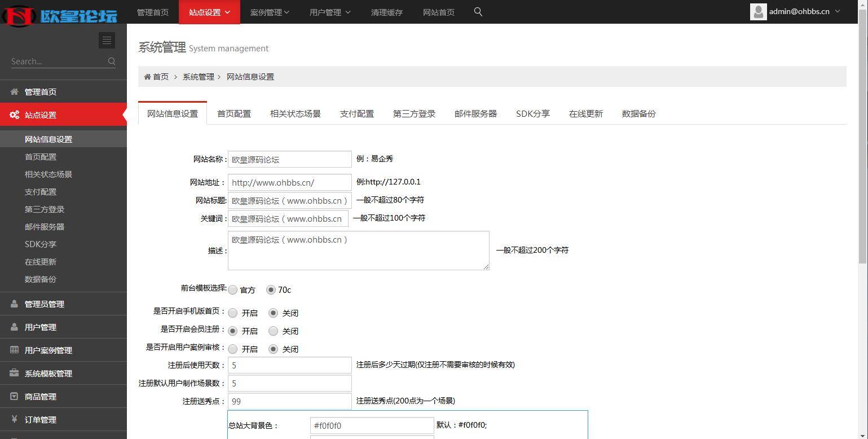Switch to the 数据备份 tab

click(x=638, y=113)
